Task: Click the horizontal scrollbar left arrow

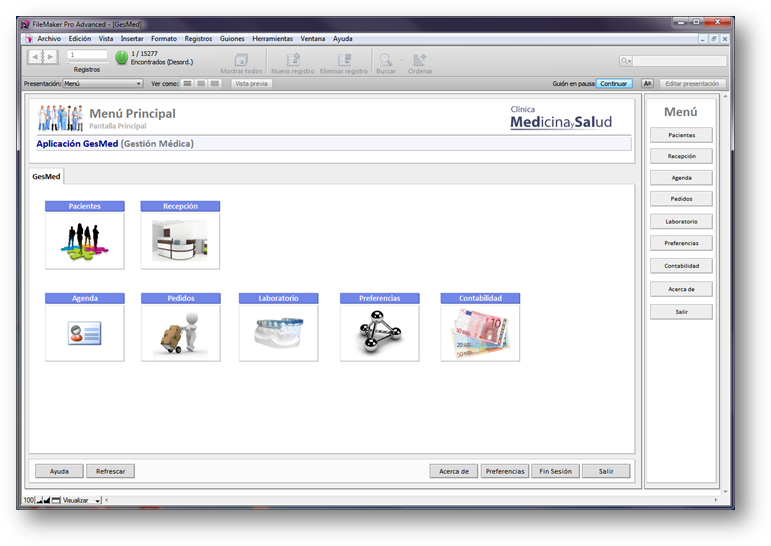Action: (x=107, y=500)
